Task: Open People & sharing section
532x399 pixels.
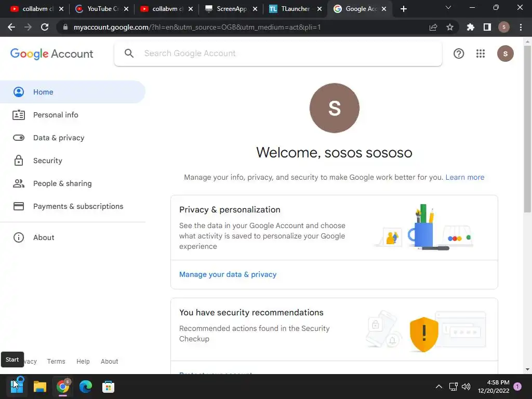Action: click(72, 183)
